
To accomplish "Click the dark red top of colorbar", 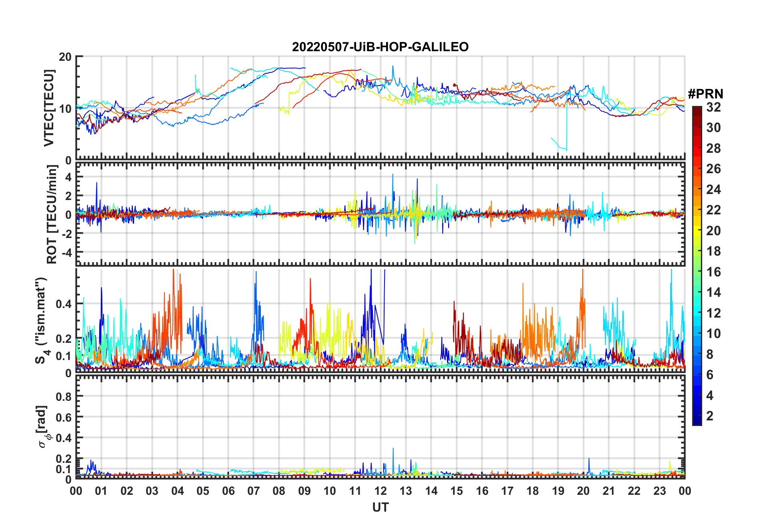I will [x=697, y=110].
